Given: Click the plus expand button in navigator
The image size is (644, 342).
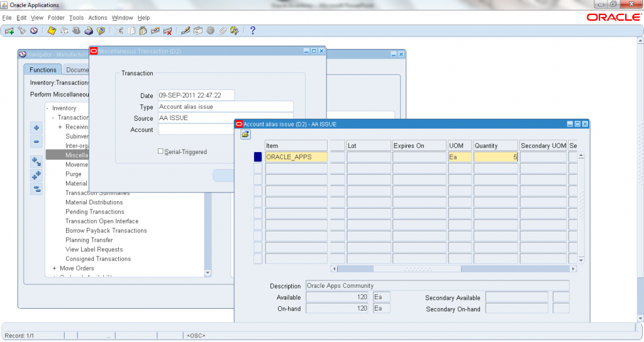Looking at the screenshot, I should click(37, 128).
